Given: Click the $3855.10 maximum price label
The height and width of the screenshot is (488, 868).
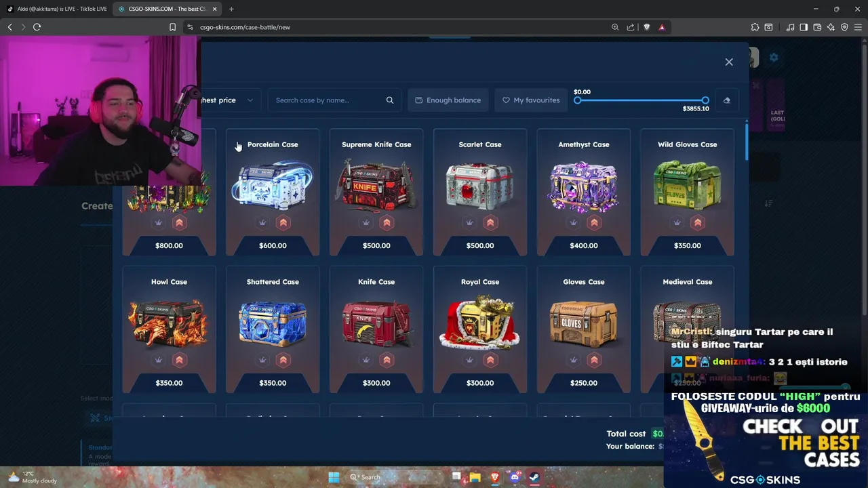Looking at the screenshot, I should tap(696, 108).
